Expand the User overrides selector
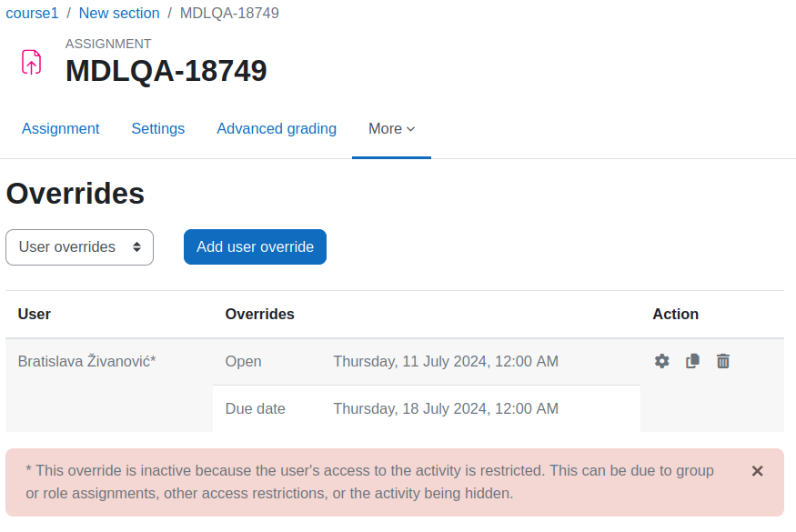 [80, 247]
